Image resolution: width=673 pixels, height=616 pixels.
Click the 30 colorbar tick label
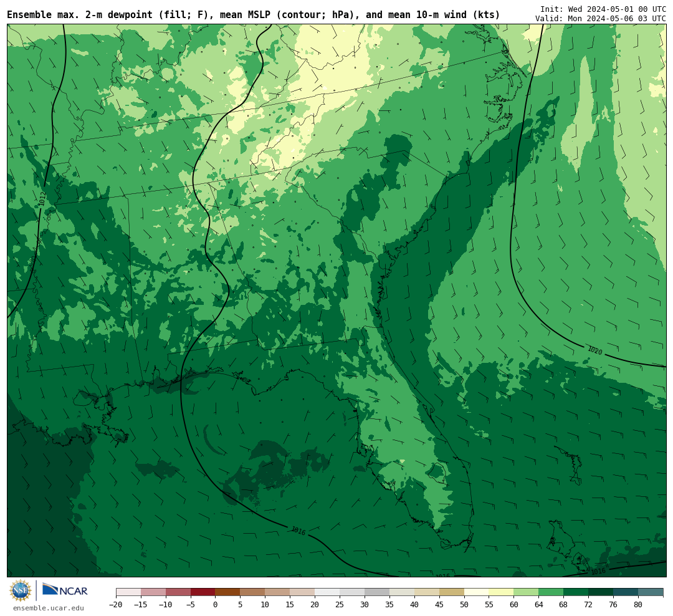pyautogui.click(x=365, y=604)
